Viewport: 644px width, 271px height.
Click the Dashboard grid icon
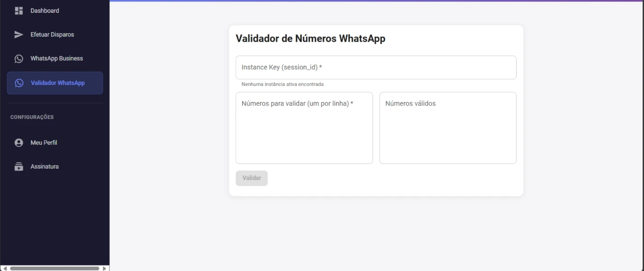(x=19, y=11)
